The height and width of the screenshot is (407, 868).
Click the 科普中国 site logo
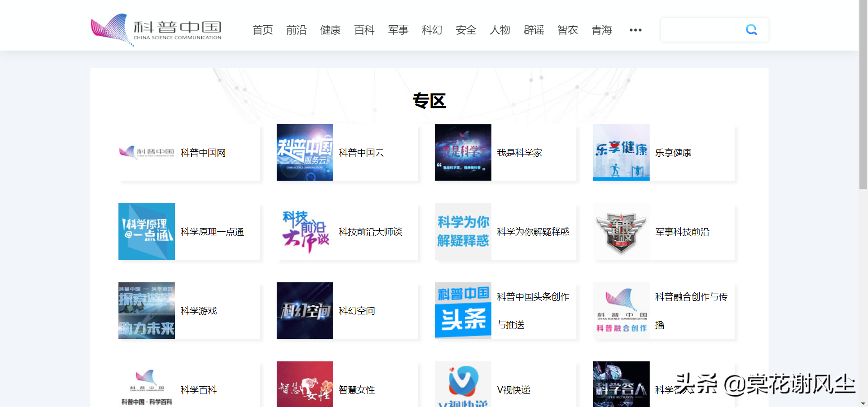point(156,29)
